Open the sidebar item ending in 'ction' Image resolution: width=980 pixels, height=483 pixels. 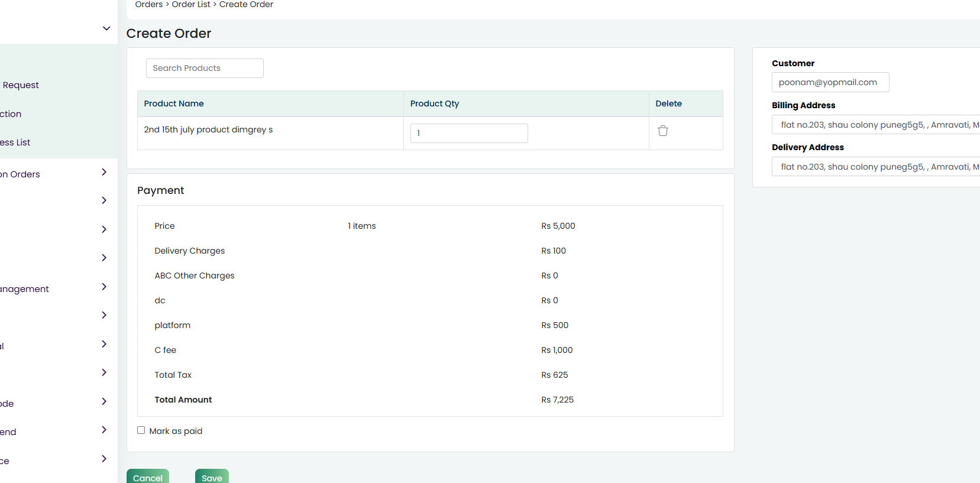tap(11, 114)
